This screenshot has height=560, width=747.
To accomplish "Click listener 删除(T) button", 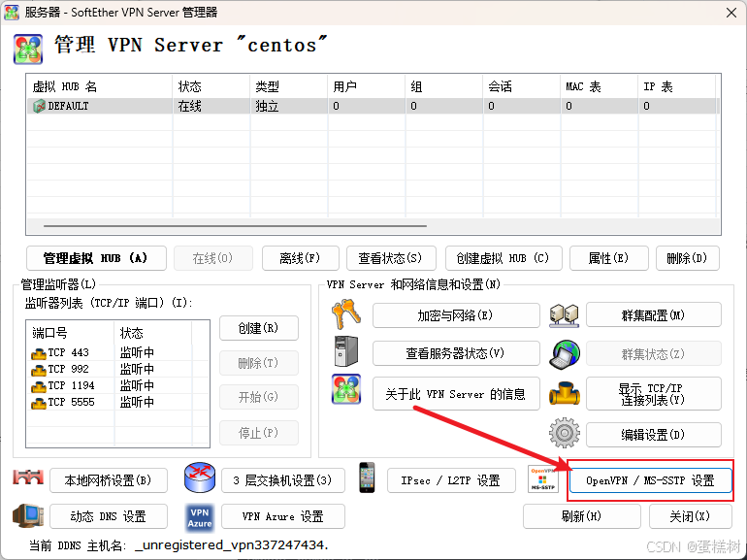I will (259, 363).
